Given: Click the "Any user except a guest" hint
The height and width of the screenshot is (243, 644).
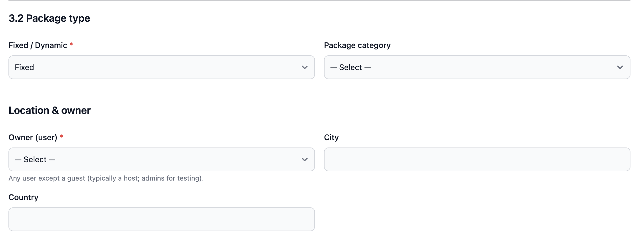Looking at the screenshot, I should (106, 178).
